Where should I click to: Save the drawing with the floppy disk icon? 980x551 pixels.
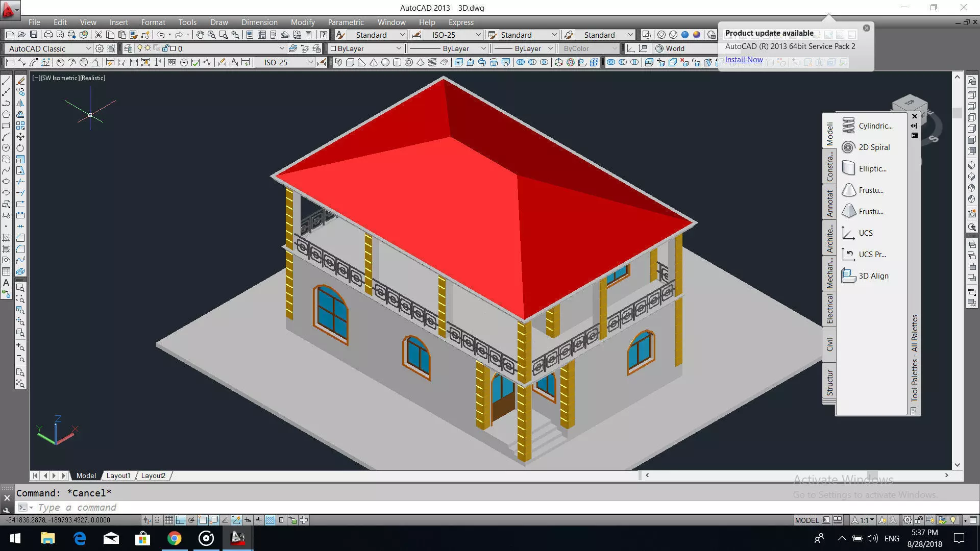point(34,35)
